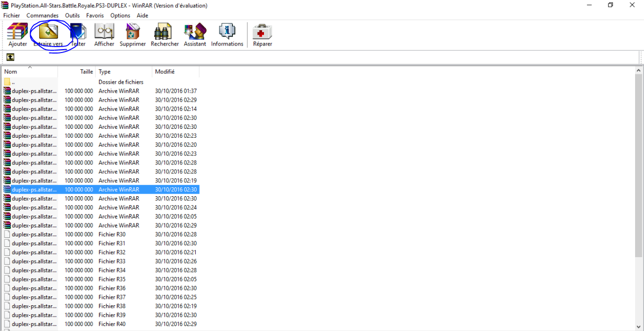
Task: Click size '100 000 000' in R40 row
Action: point(79,324)
